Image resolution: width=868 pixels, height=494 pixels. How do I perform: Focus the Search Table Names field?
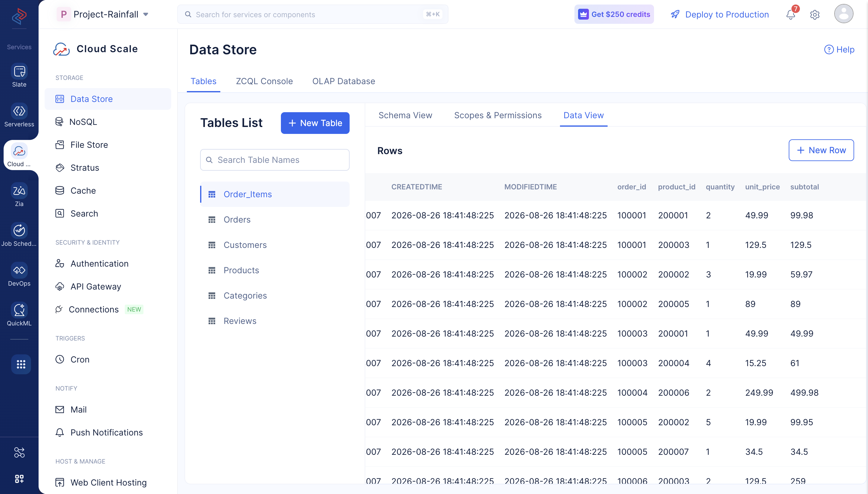click(275, 160)
